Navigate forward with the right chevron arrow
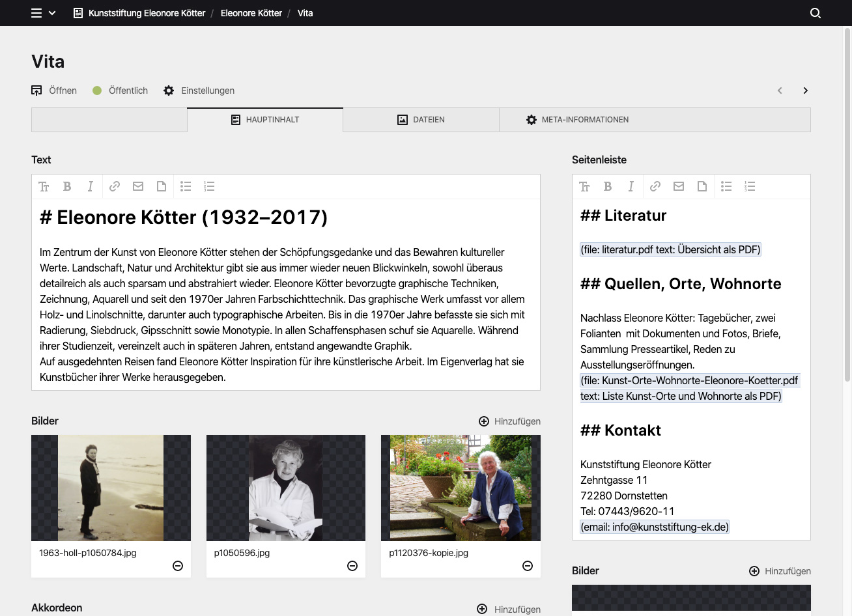852x616 pixels. point(805,91)
